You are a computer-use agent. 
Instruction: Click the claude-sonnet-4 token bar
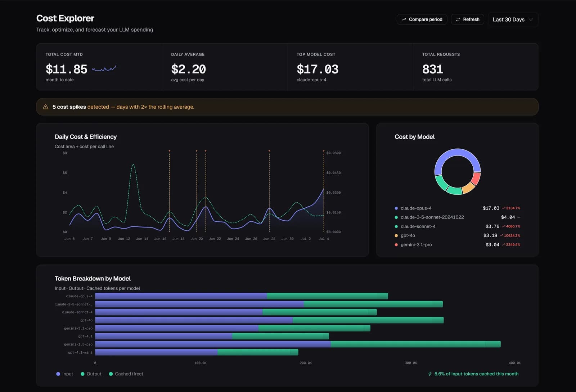(x=236, y=312)
